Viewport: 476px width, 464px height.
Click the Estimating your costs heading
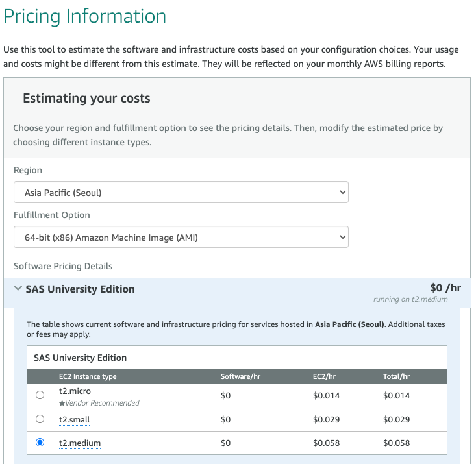(x=86, y=99)
